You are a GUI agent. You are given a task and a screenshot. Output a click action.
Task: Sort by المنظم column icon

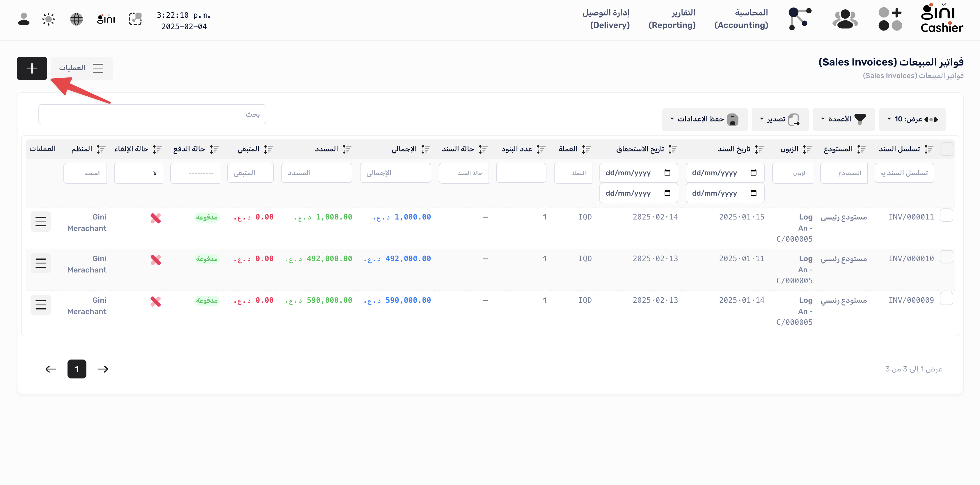pos(101,149)
